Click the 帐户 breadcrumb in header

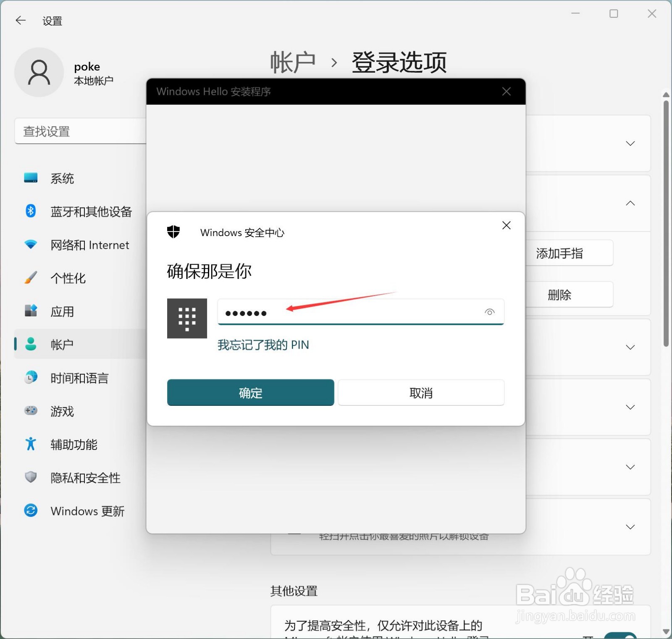coord(293,63)
